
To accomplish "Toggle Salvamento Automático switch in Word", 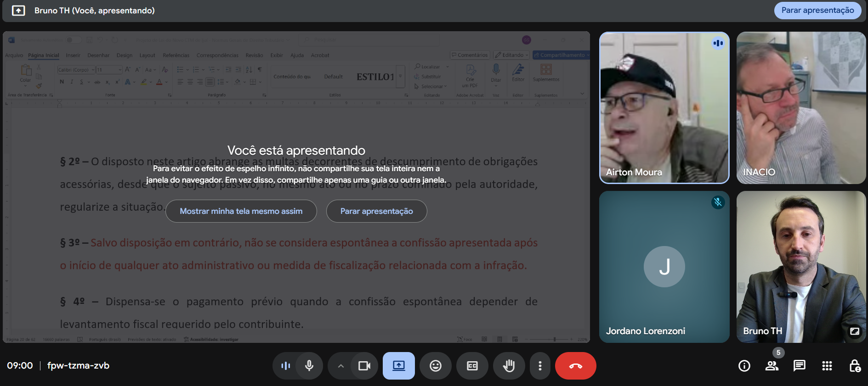I will coord(73,40).
